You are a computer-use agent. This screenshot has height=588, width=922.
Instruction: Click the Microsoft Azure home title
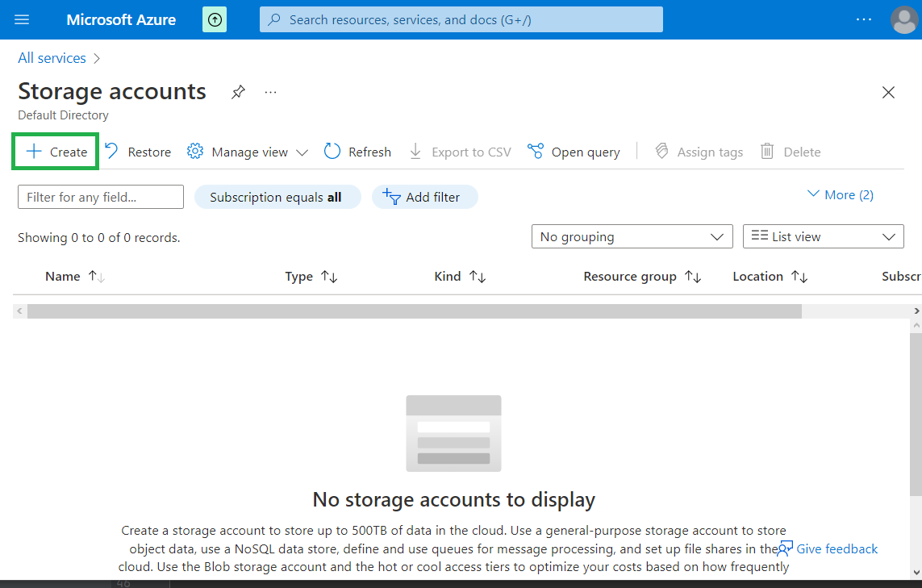click(121, 20)
